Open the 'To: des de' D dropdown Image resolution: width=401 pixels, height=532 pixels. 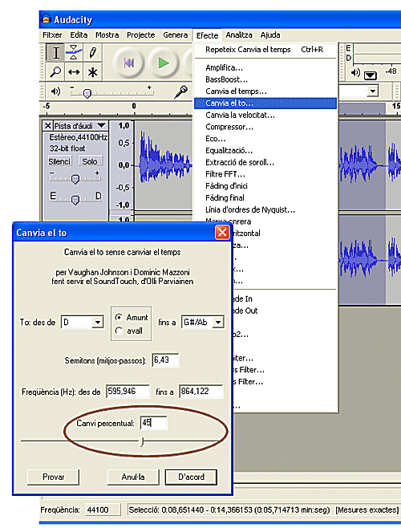click(x=98, y=322)
